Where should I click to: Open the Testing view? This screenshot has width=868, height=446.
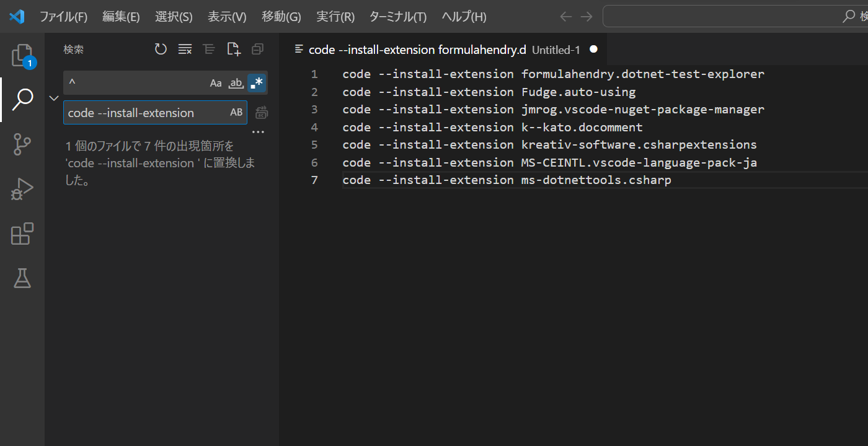(x=22, y=278)
